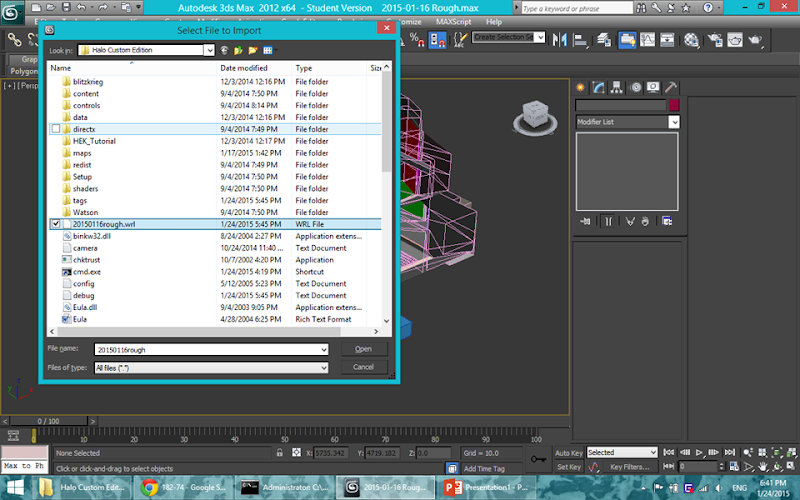Switch to the Modify command panel tab
The image size is (800, 500).
click(598, 88)
